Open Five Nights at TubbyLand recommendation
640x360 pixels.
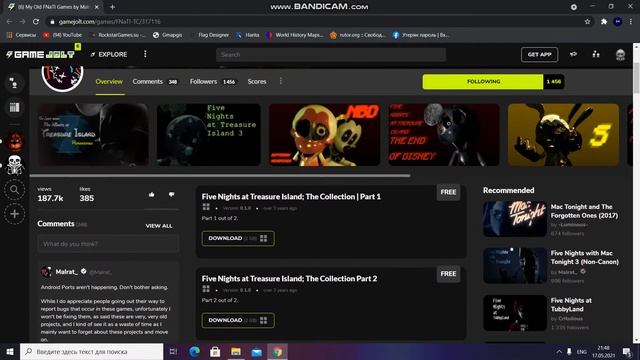pyautogui.click(x=571, y=305)
